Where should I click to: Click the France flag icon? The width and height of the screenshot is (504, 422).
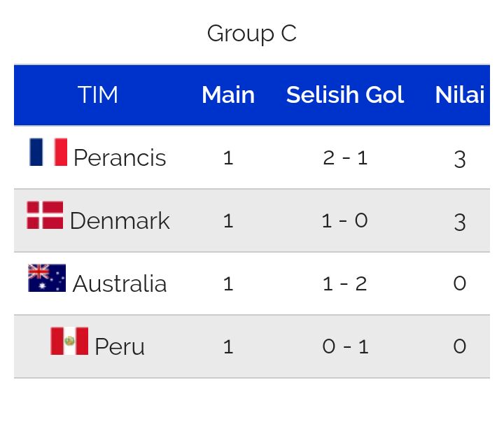(x=48, y=152)
